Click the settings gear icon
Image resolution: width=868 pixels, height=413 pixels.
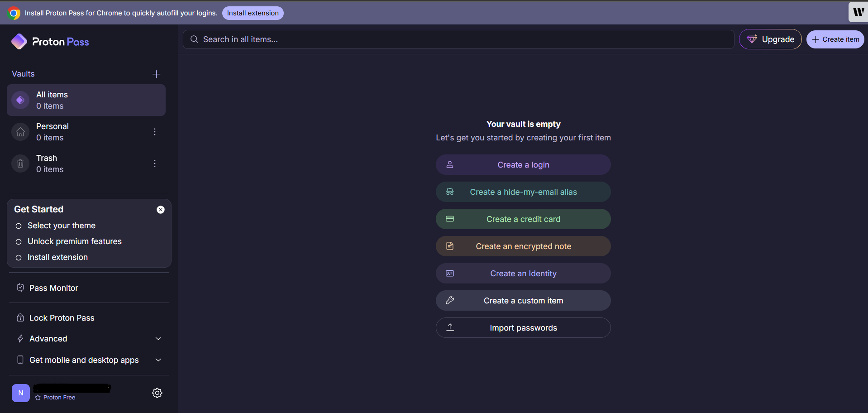(157, 393)
